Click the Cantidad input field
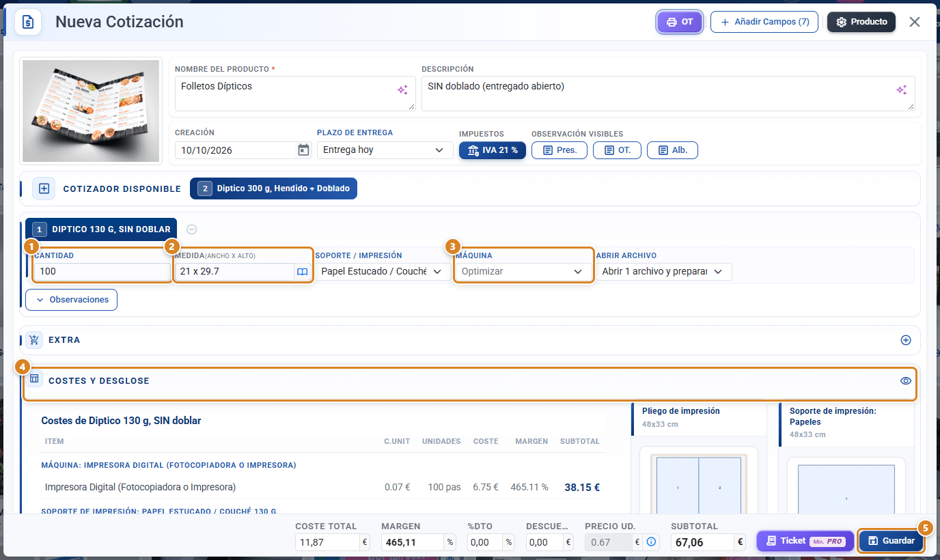 coord(102,272)
